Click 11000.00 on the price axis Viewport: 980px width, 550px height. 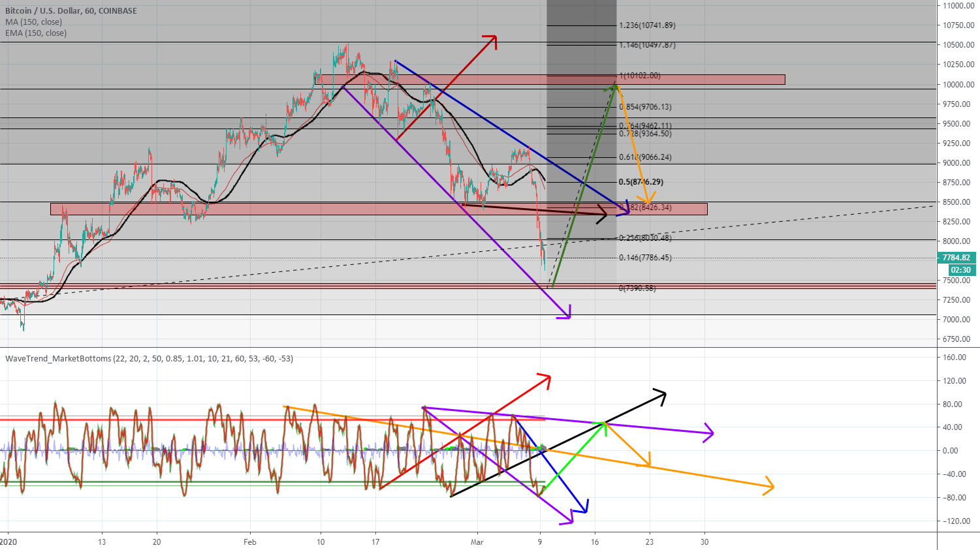coord(958,6)
